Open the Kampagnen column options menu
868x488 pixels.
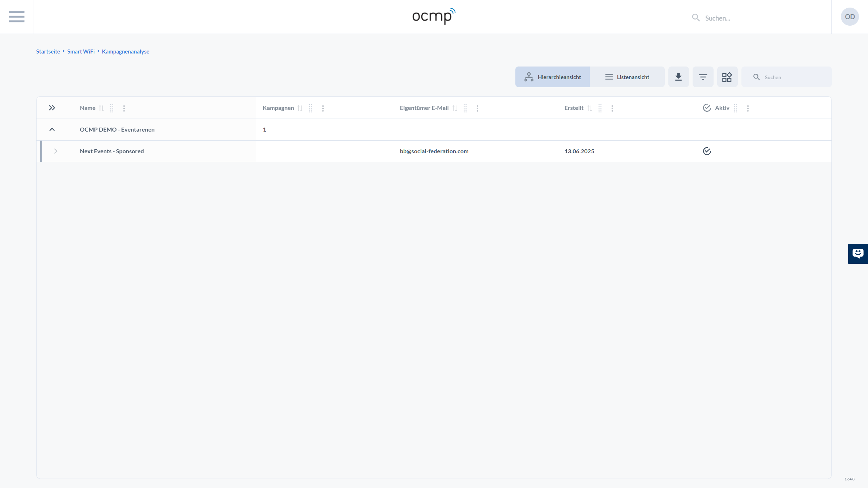point(323,108)
